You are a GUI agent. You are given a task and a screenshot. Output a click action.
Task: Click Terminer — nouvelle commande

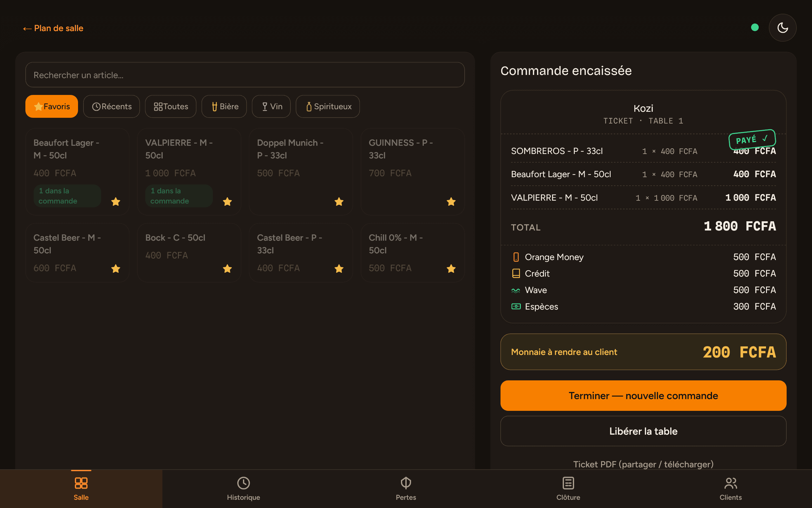(x=643, y=396)
